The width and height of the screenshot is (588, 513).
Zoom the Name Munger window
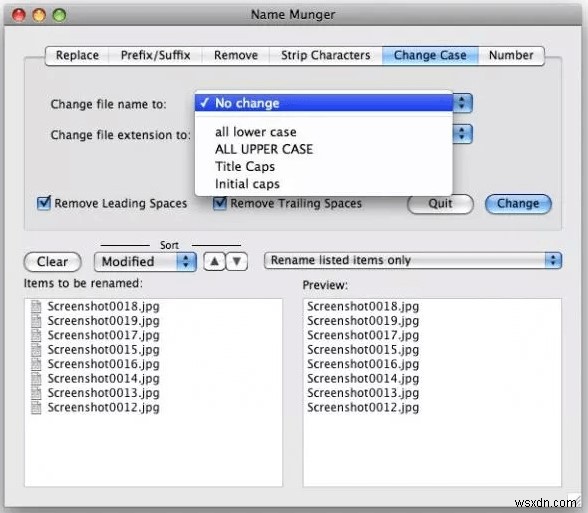click(x=59, y=15)
